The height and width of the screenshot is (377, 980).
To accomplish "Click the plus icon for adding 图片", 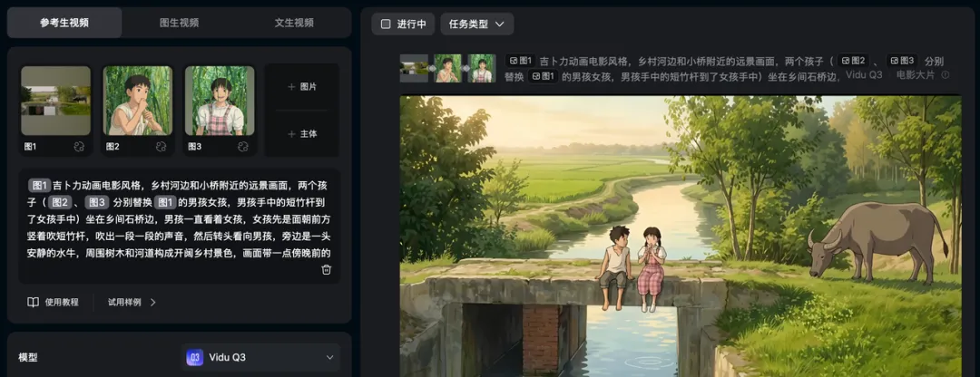I will point(291,87).
